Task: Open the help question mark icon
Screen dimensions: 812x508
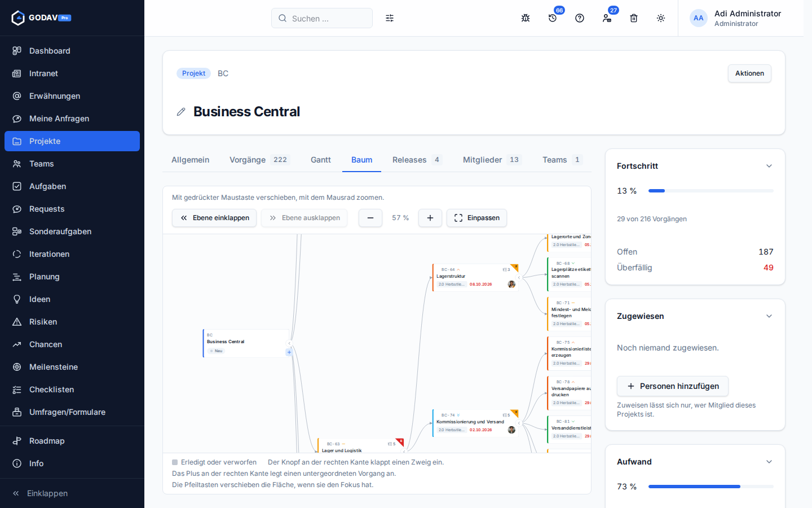Action: (x=580, y=18)
